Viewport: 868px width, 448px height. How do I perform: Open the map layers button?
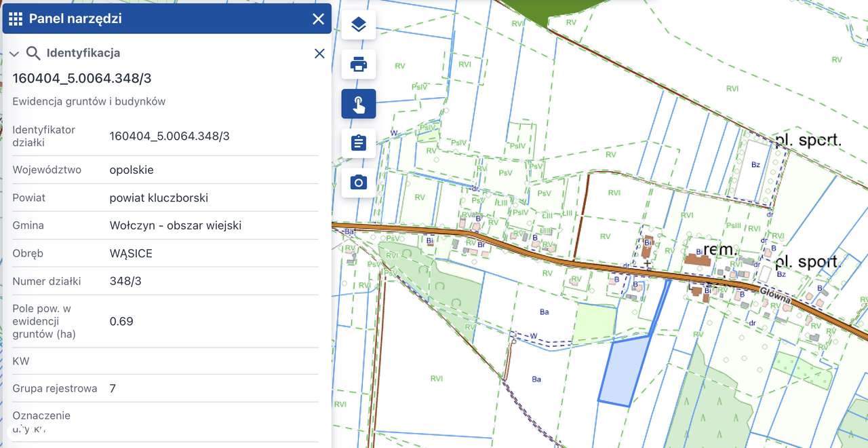pyautogui.click(x=359, y=25)
